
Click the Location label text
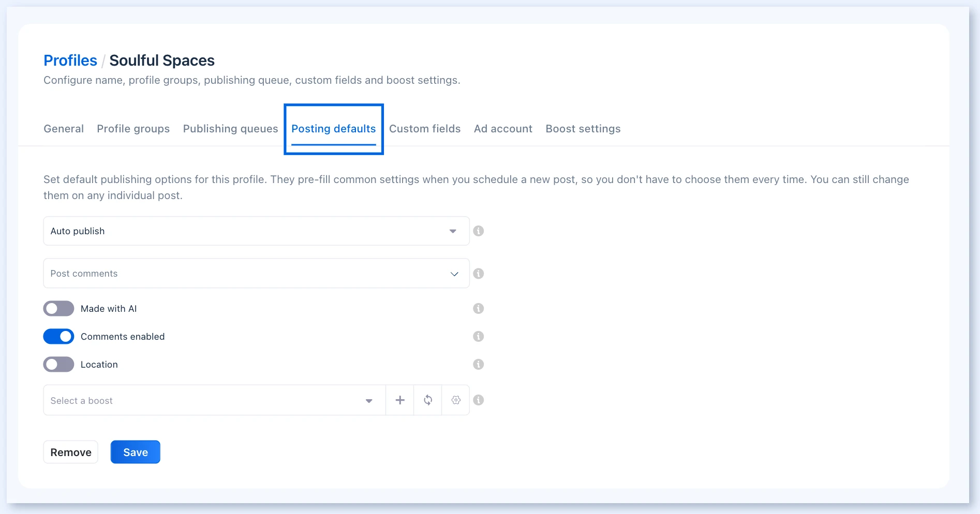(99, 365)
